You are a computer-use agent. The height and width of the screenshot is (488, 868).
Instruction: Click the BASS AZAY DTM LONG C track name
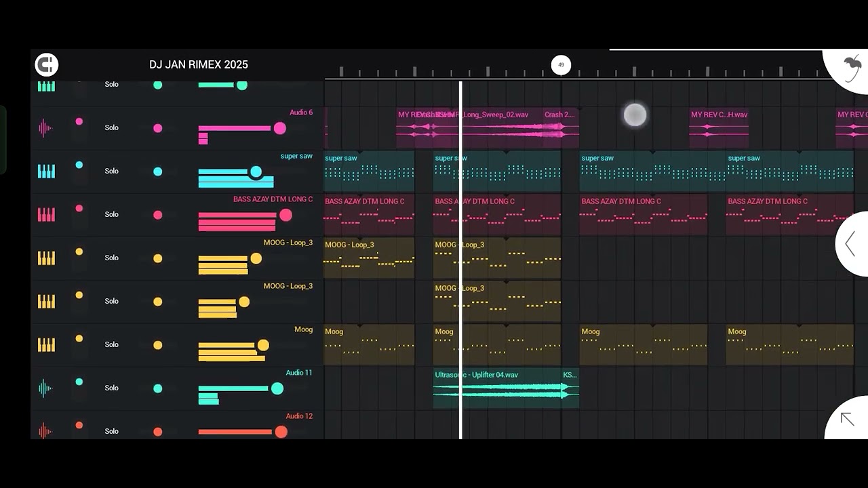[x=273, y=199]
